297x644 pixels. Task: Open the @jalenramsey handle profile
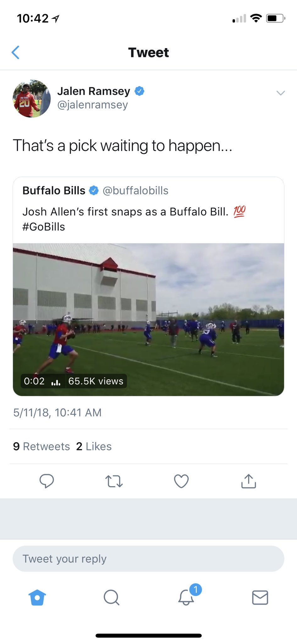[92, 105]
